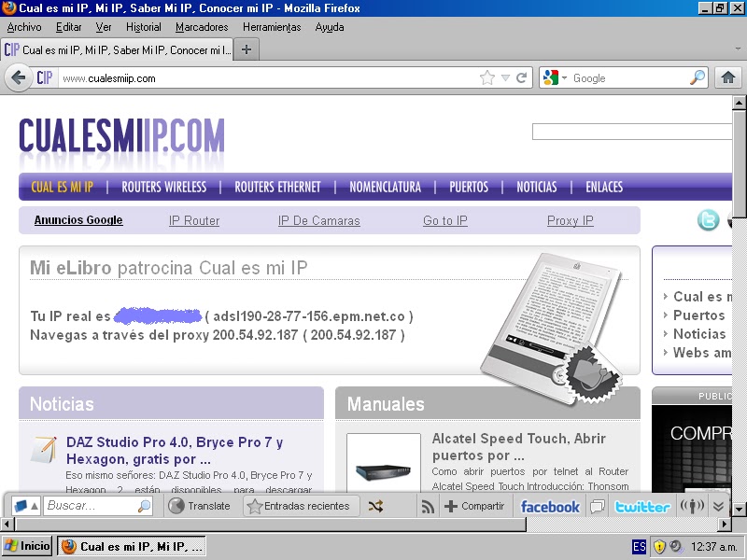Click the Translate globe icon in toolbar
Image resolution: width=747 pixels, height=560 pixels.
tap(176, 506)
